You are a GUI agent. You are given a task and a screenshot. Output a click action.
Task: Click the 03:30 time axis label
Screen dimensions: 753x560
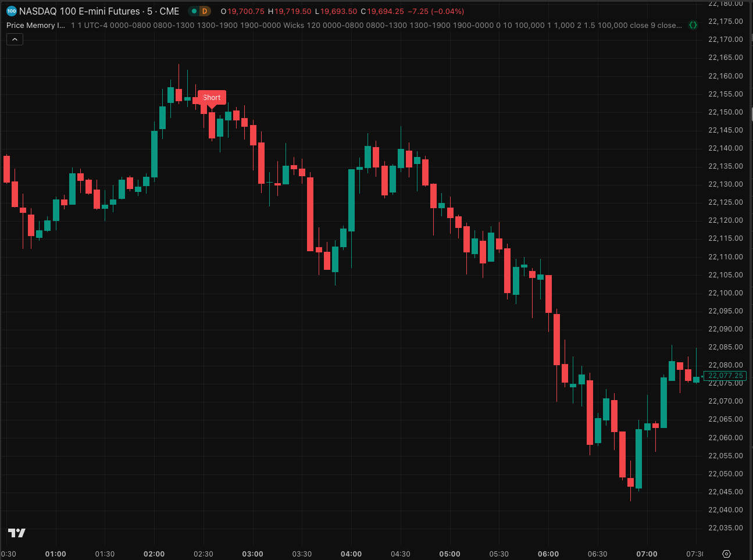(x=302, y=554)
